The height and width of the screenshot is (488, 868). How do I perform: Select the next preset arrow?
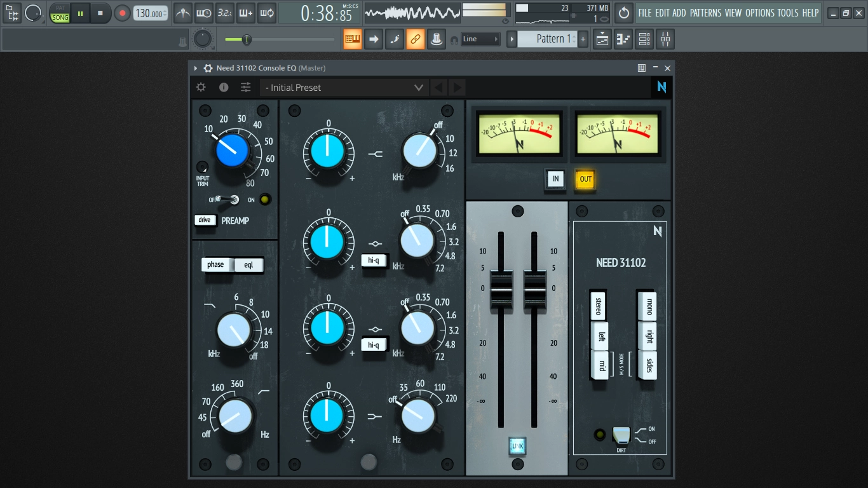pyautogui.click(x=457, y=88)
